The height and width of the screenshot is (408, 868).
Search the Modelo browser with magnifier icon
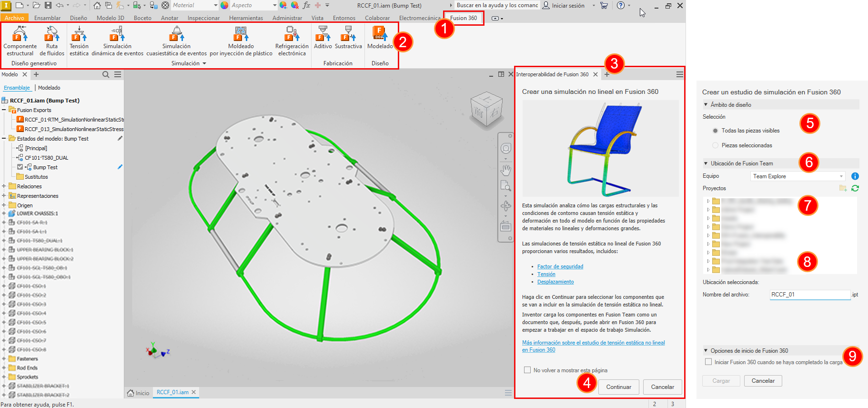106,74
